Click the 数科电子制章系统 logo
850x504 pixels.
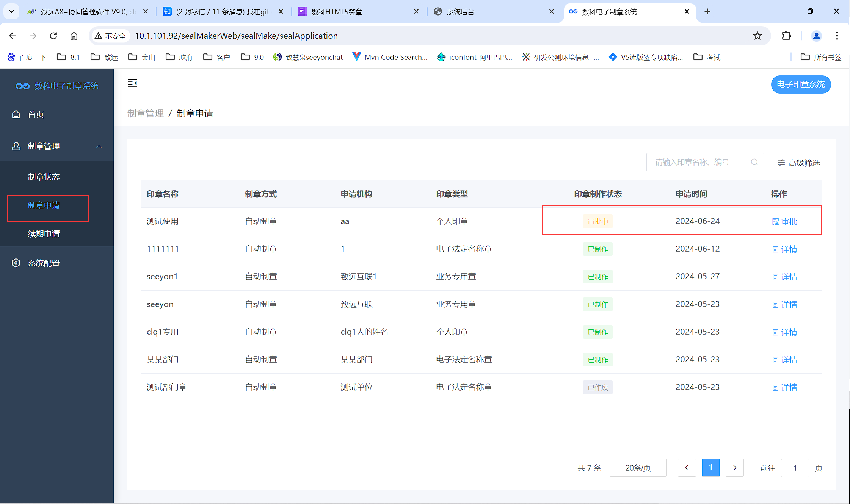pos(23,86)
